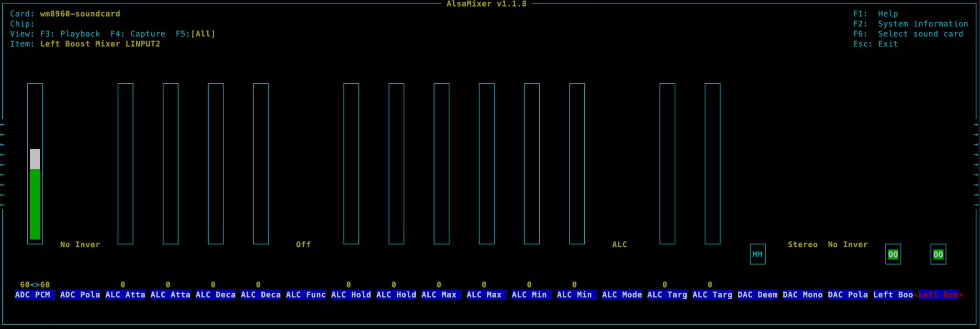
Task: Change the 'Stereo' value above DAC Mono
Action: click(802, 244)
